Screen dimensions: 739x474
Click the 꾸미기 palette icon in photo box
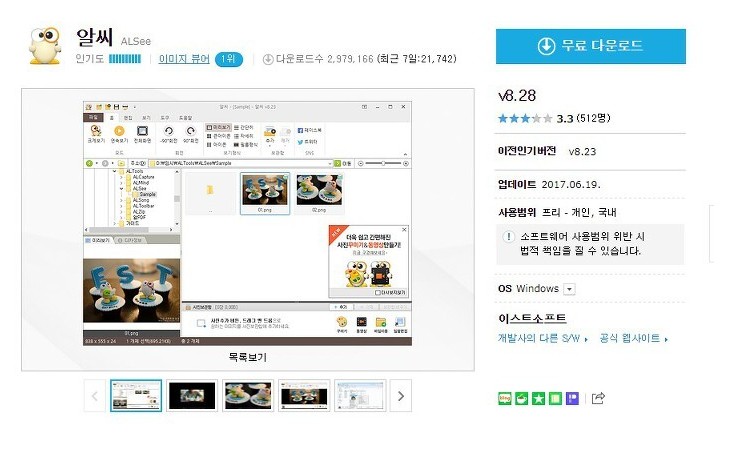pyautogui.click(x=342, y=324)
